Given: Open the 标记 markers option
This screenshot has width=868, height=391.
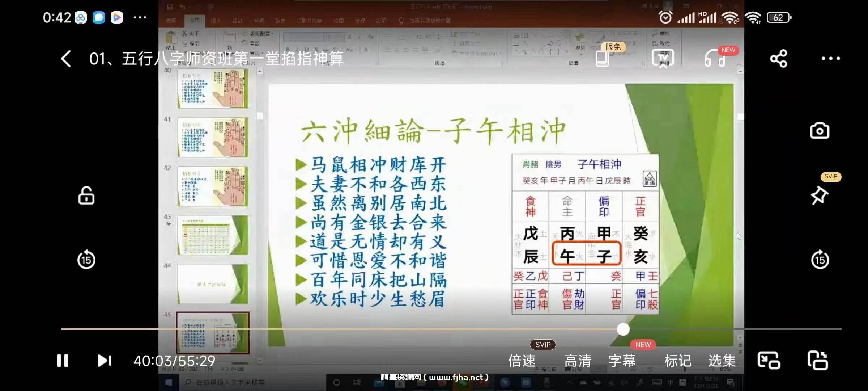Looking at the screenshot, I should [x=678, y=361].
